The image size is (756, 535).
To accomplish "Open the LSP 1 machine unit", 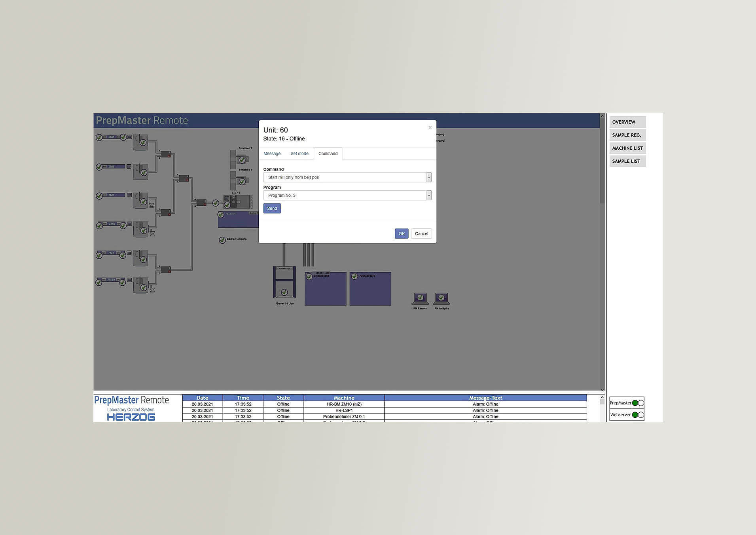I will 238,202.
